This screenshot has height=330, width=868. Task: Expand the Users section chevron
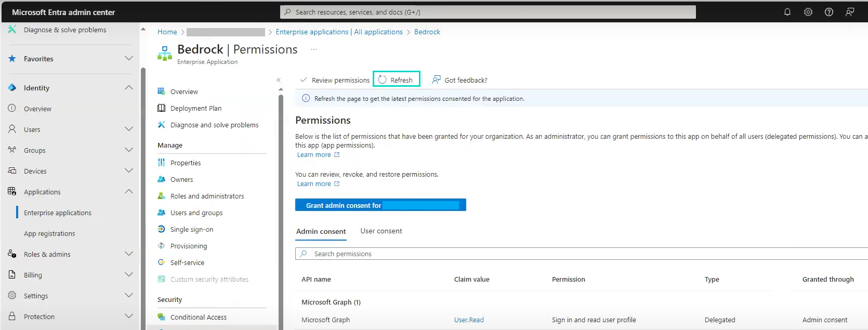coord(129,129)
